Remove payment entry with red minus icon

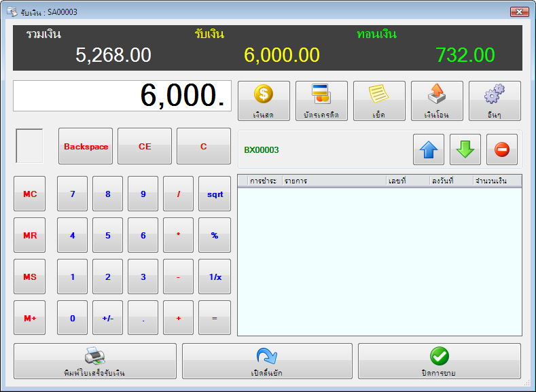[502, 149]
